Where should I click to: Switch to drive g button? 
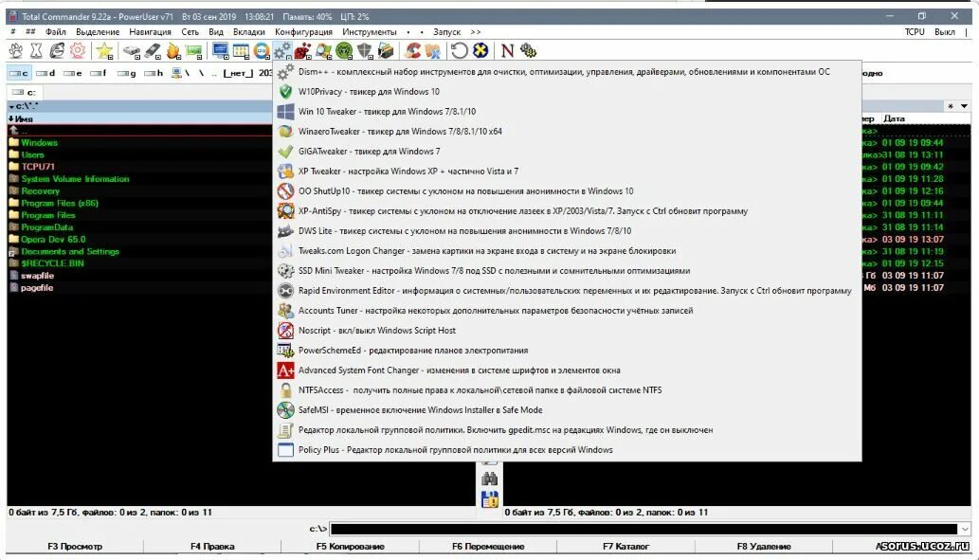[127, 73]
